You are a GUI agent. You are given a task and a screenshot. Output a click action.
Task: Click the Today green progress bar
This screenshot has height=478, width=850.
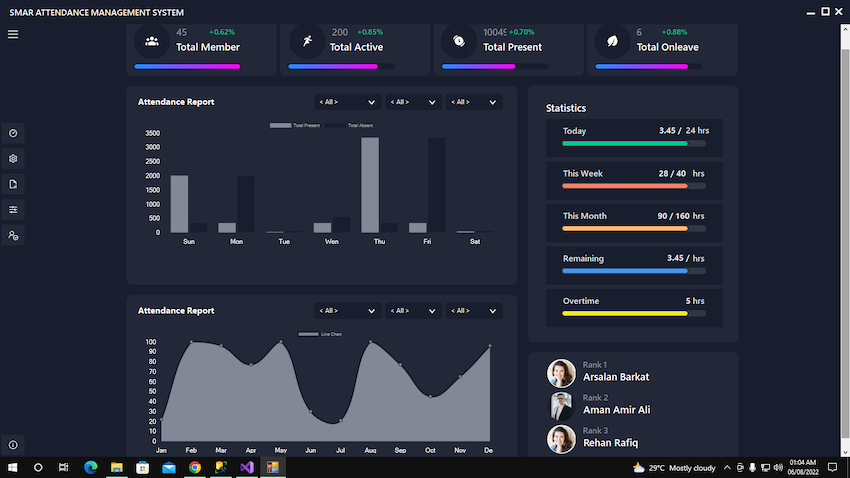(x=634, y=144)
